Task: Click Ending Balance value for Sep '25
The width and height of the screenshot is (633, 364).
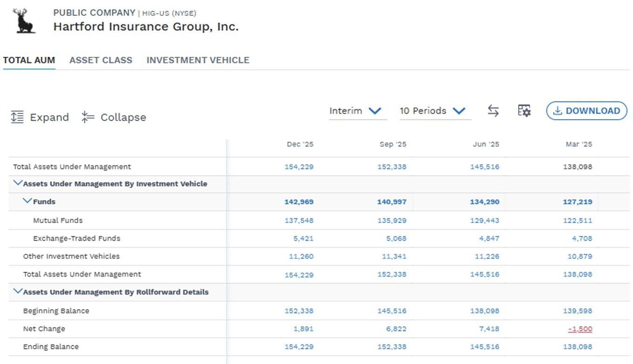Action: (392, 347)
